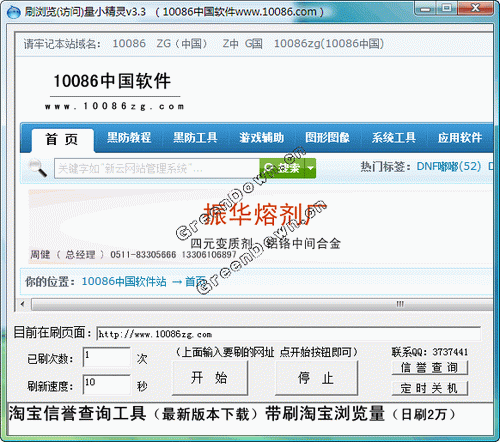The image size is (500, 442).
Task: Click the green 搜索 search button
Action: pyautogui.click(x=283, y=168)
